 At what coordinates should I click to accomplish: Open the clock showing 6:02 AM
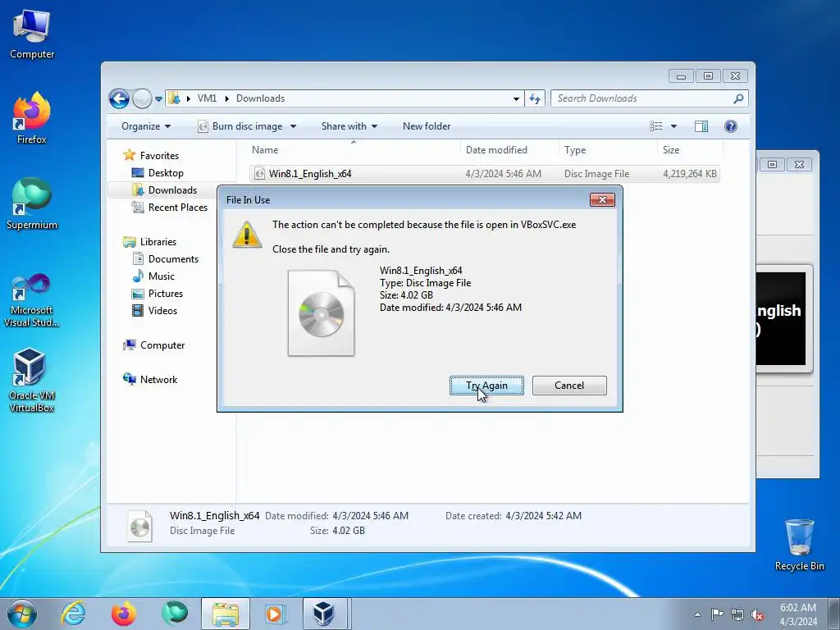pyautogui.click(x=798, y=614)
